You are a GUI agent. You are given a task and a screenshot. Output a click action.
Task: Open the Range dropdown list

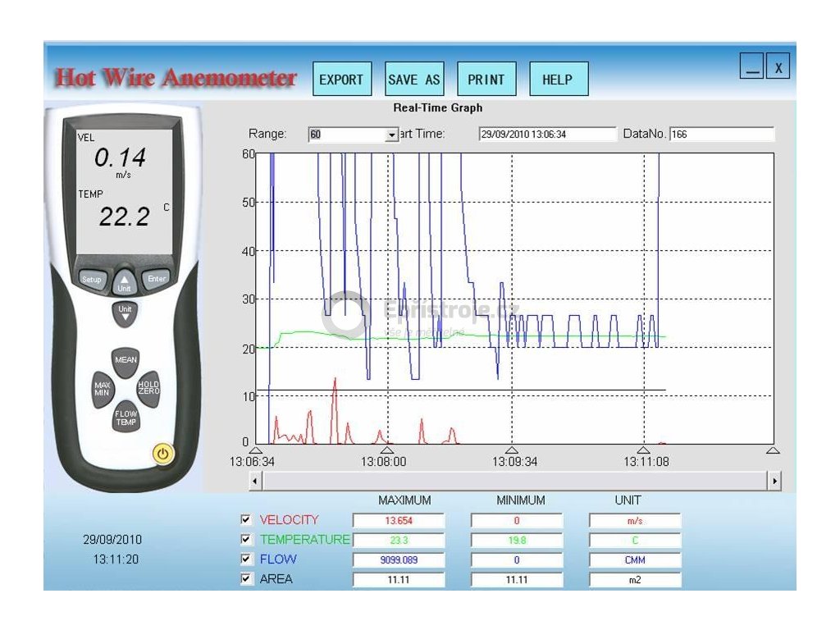(x=391, y=135)
